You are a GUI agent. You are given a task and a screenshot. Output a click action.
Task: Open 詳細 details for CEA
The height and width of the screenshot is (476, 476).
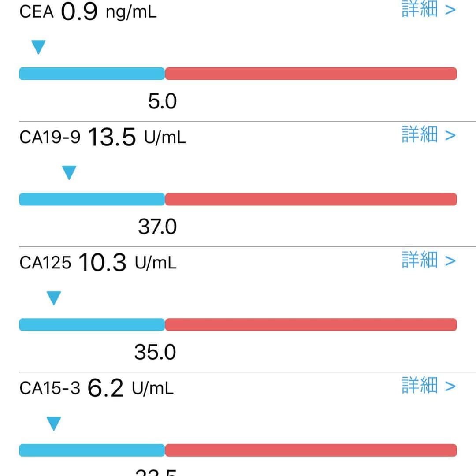428,8
